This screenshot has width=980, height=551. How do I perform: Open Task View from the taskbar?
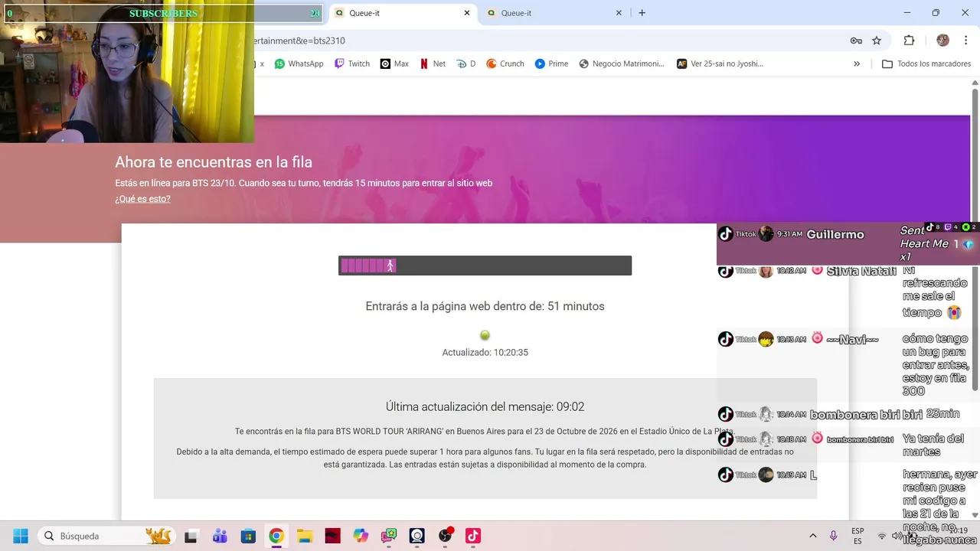pos(191,536)
